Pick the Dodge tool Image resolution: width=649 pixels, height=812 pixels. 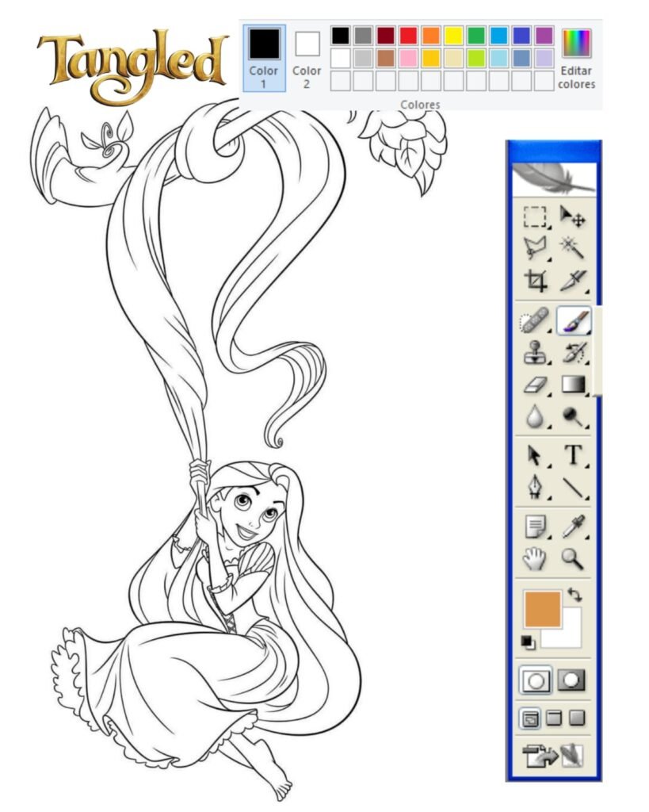(573, 417)
